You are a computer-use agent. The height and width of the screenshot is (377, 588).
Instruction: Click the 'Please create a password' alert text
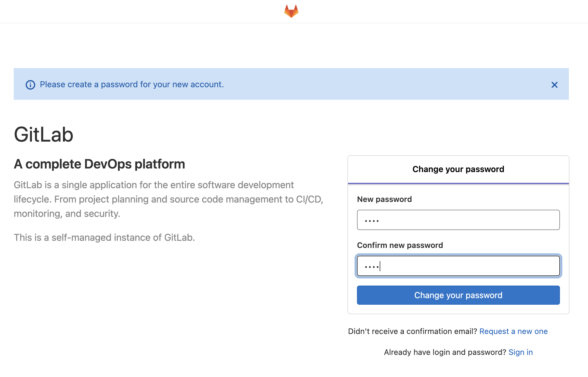click(x=132, y=85)
